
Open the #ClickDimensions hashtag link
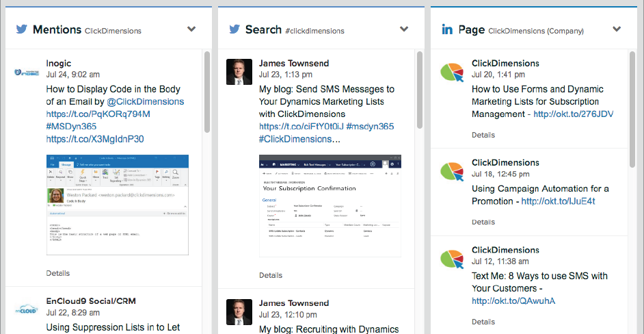tap(295, 139)
